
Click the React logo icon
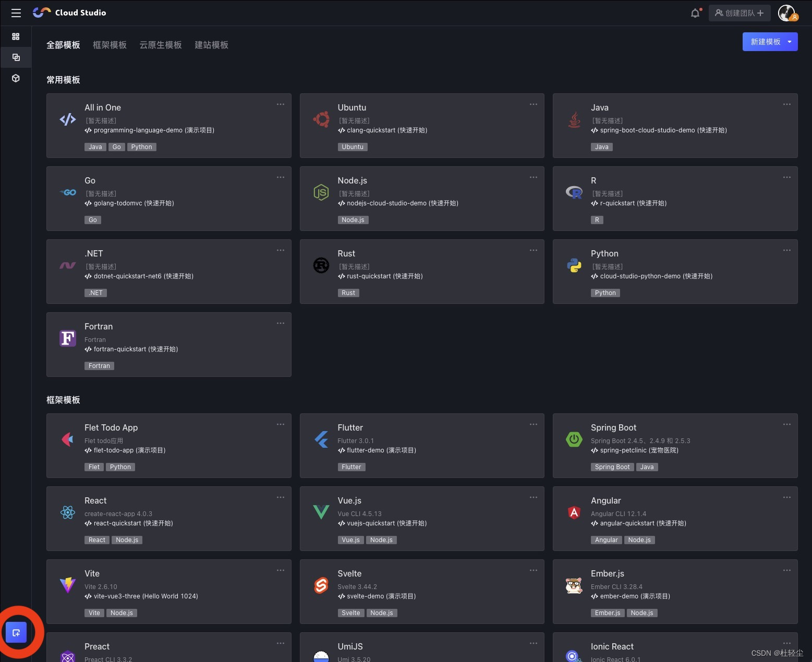click(x=68, y=512)
